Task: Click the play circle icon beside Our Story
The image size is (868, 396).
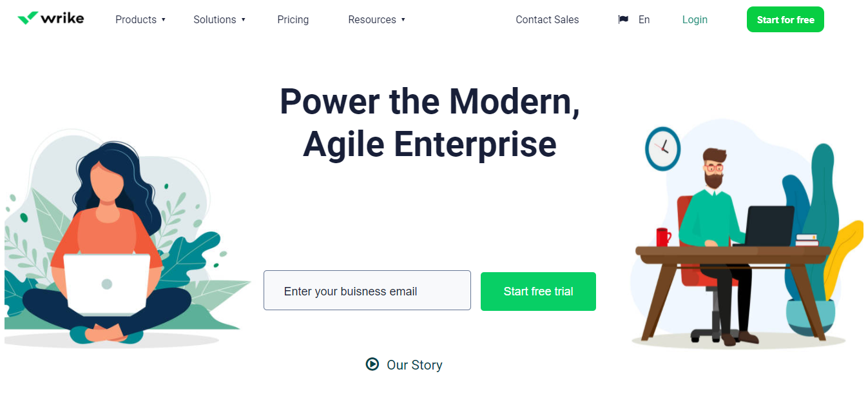Action: coord(372,364)
